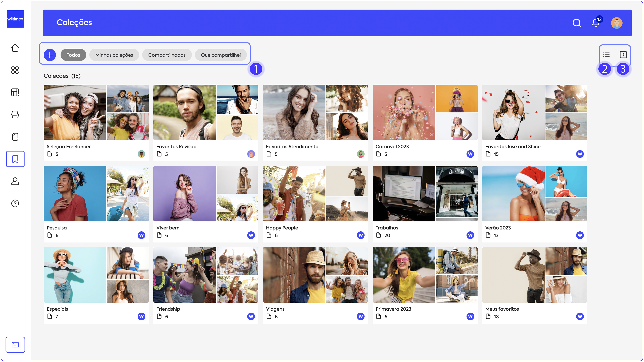Click owner avatar on Seleção Freelancer
This screenshot has width=644, height=362.
click(x=141, y=154)
